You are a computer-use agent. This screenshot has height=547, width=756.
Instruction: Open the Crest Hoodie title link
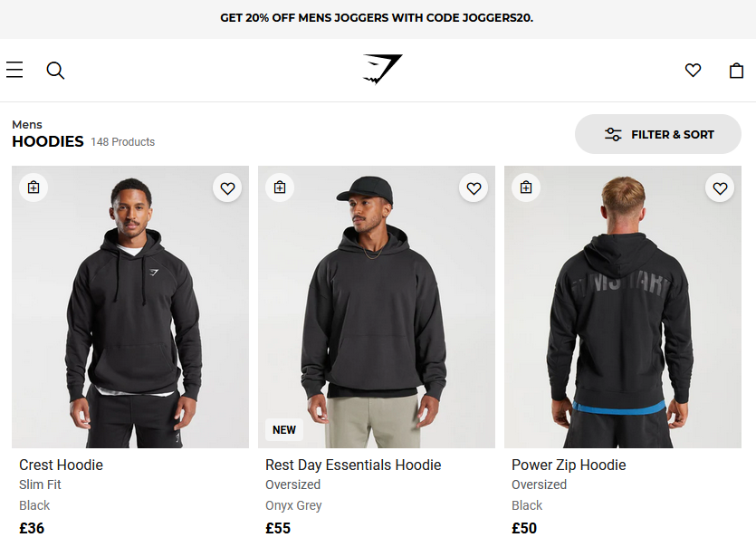tap(62, 465)
